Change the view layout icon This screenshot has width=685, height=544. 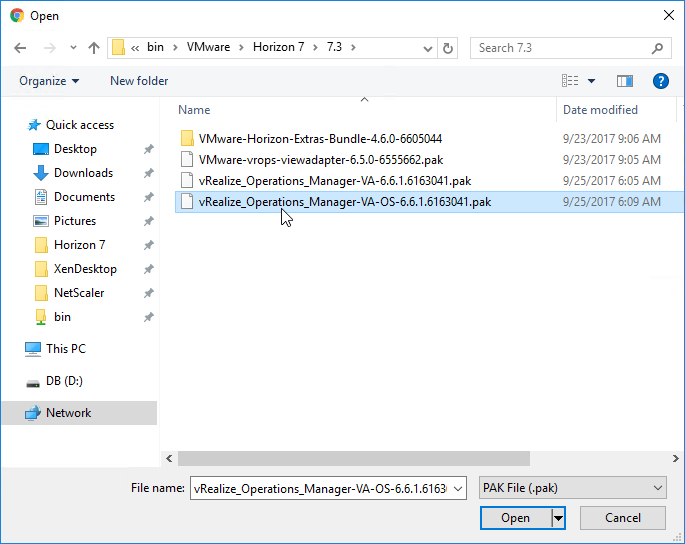(570, 81)
